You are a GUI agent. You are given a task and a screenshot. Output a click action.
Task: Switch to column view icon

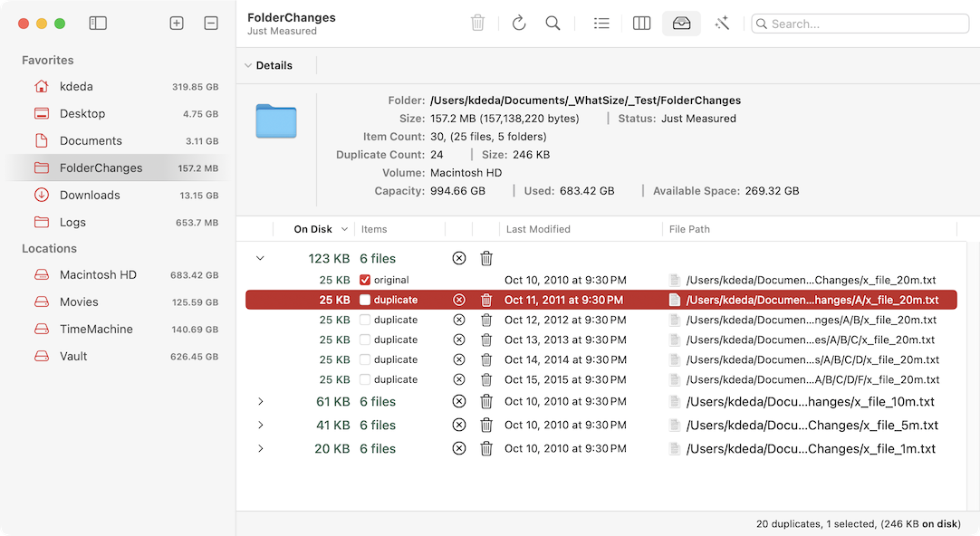[x=641, y=24]
